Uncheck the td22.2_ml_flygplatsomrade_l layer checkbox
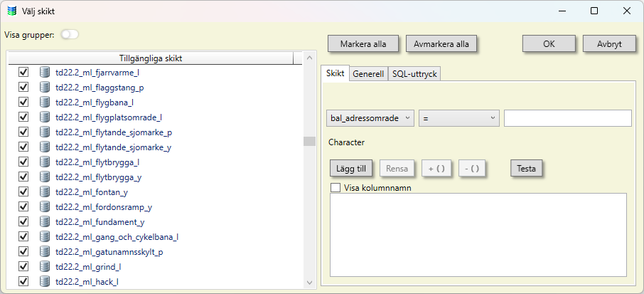This screenshot has width=644, height=294. pos(23,117)
